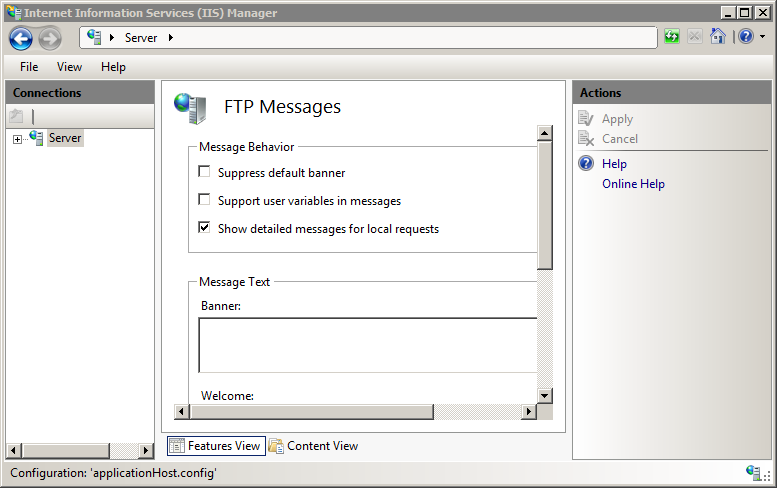The height and width of the screenshot is (488, 777).
Task: Uncheck Show detailed messages for local requests
Action: tap(204, 227)
